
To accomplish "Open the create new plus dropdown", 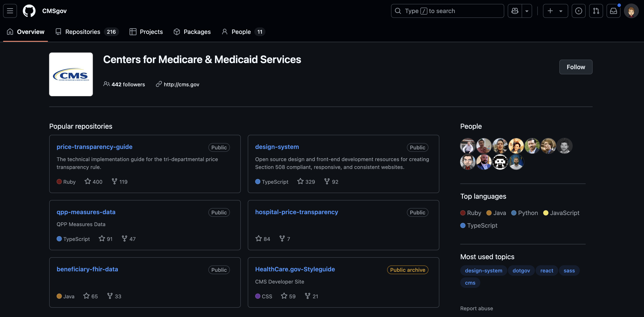I will pos(555,11).
